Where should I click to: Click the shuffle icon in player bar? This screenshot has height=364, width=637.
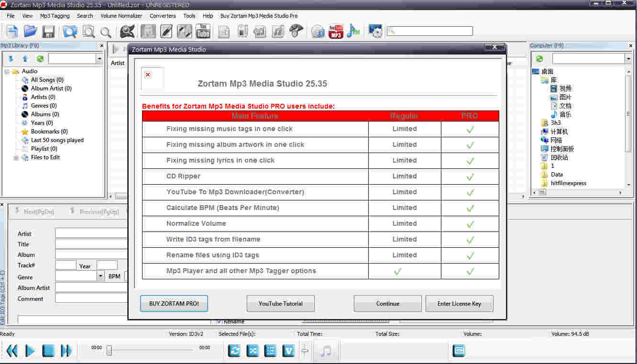[253, 351]
